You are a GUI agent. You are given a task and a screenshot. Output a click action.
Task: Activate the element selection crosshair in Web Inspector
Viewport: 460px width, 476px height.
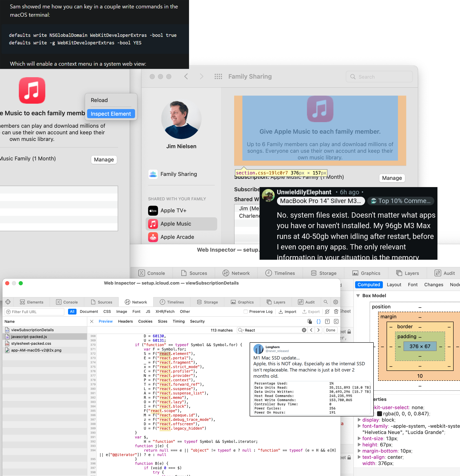click(8, 302)
